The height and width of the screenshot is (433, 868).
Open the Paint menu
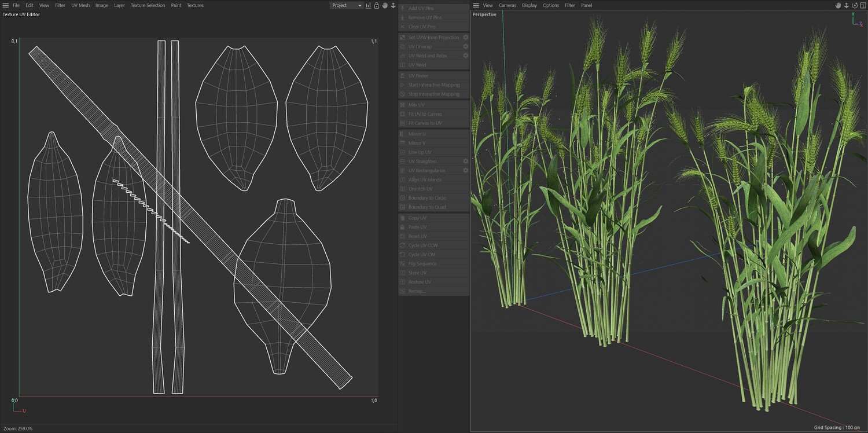(x=176, y=5)
